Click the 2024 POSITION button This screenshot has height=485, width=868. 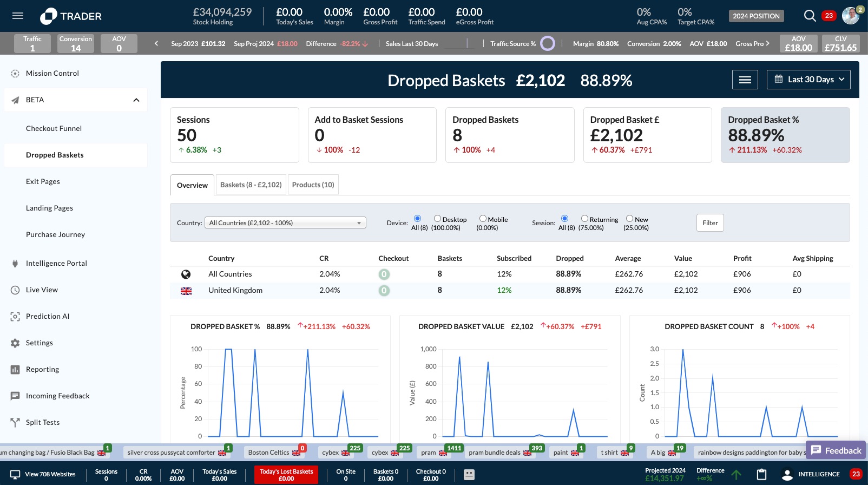756,16
